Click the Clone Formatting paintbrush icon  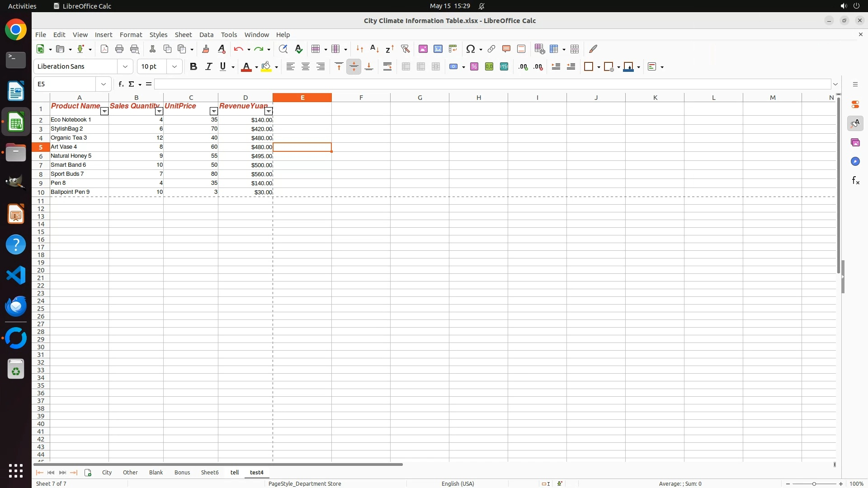click(x=206, y=49)
